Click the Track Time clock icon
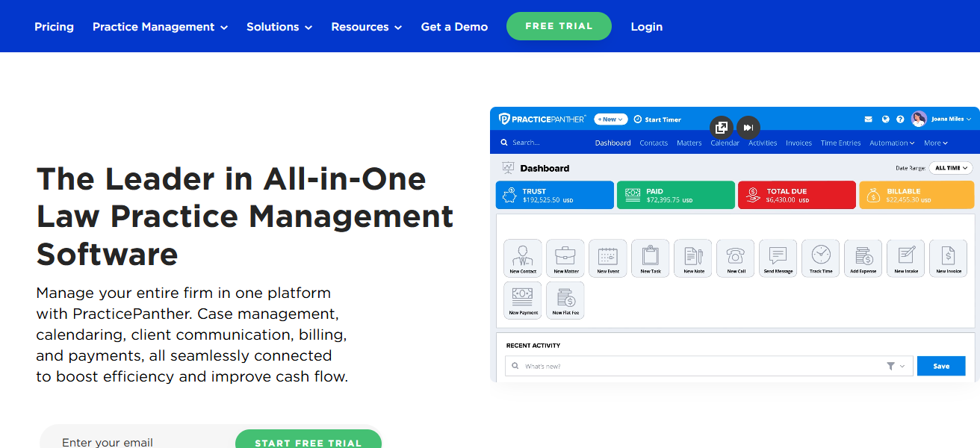This screenshot has height=448, width=980. (x=821, y=258)
